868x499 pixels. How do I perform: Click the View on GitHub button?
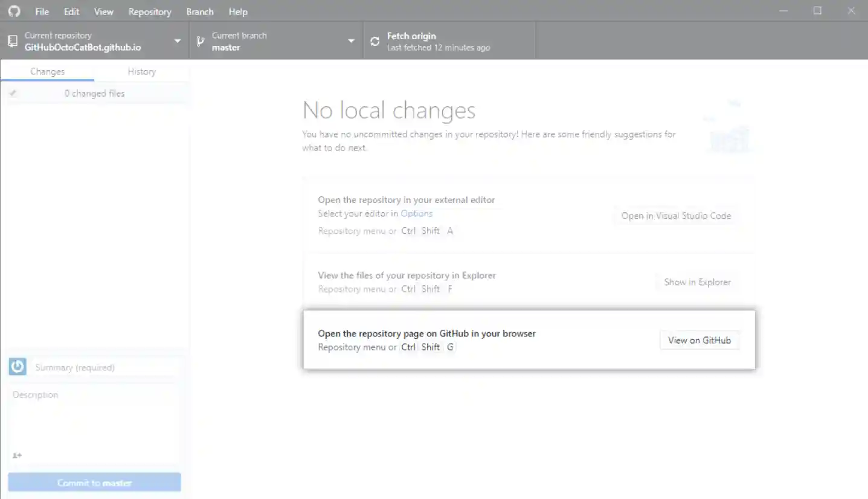[x=699, y=340]
